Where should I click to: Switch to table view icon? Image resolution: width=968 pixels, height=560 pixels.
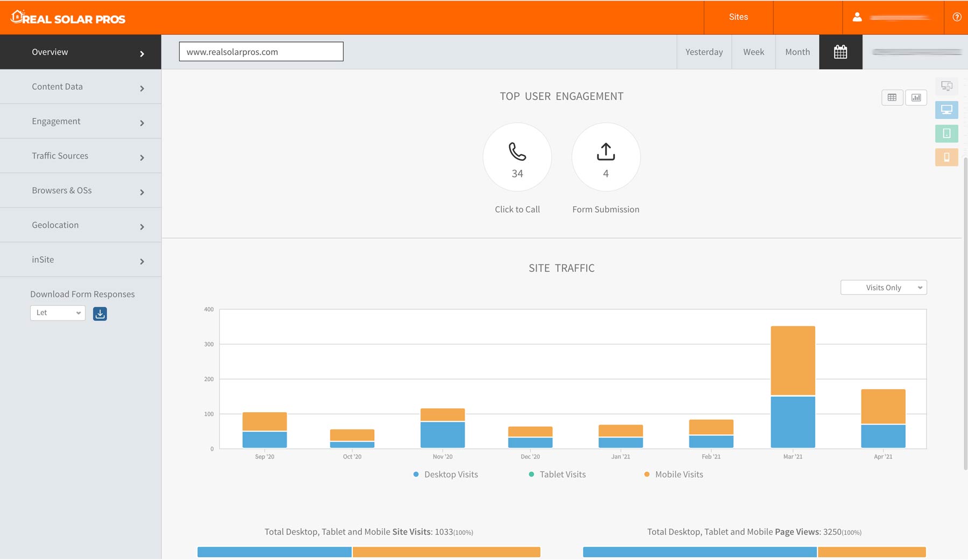coord(892,98)
